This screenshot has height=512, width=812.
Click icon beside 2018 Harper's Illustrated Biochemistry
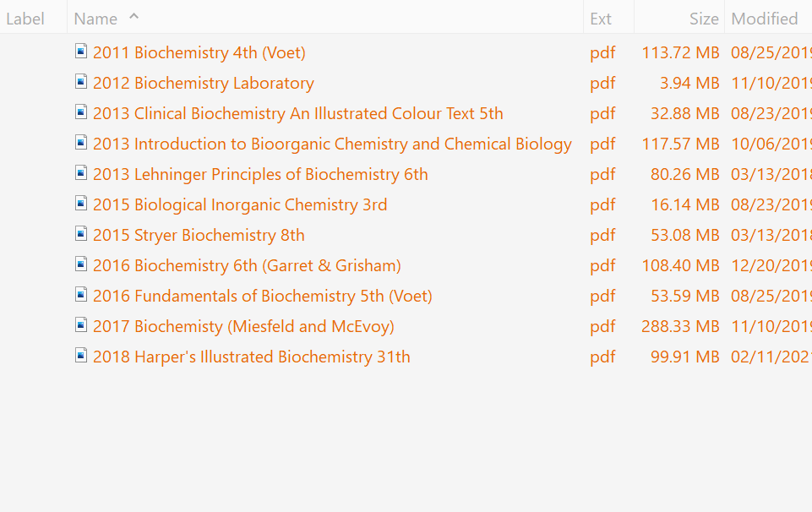81,356
